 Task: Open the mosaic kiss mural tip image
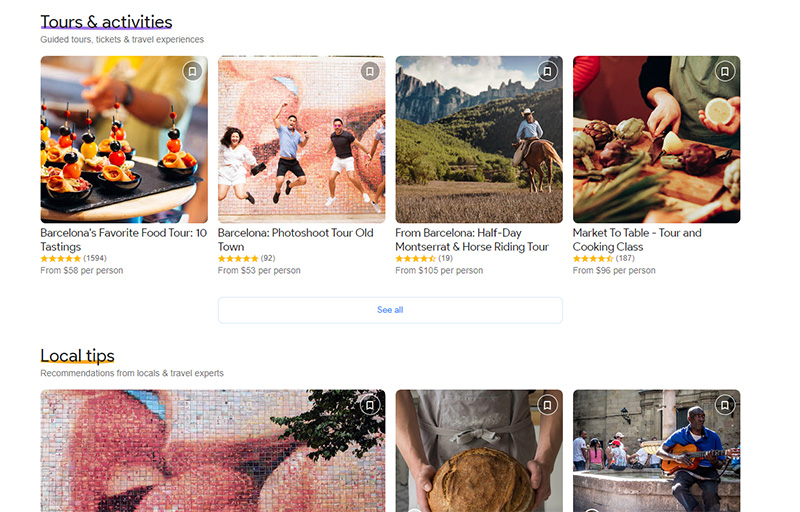point(213,451)
